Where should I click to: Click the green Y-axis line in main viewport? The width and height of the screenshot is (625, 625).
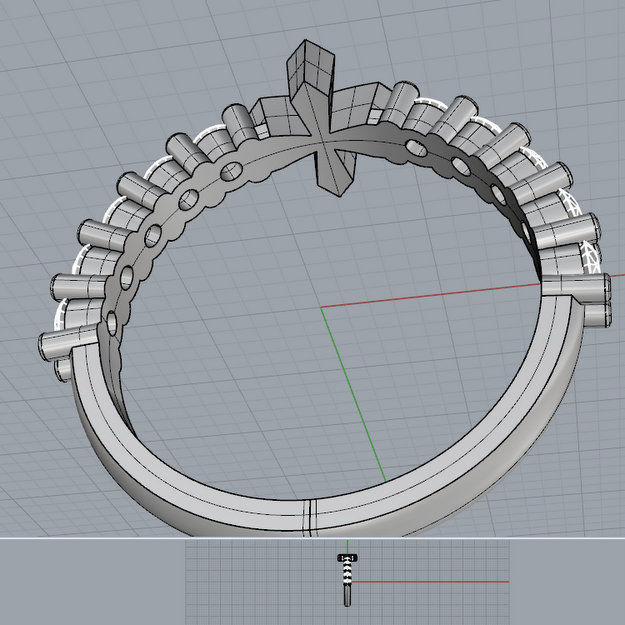click(x=353, y=395)
